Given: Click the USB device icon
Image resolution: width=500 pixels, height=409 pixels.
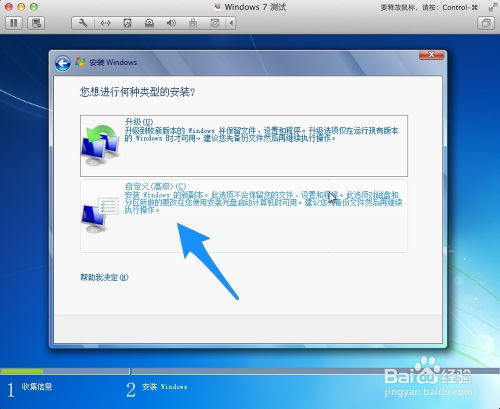Looking at the screenshot, I should pyautogui.click(x=193, y=23).
